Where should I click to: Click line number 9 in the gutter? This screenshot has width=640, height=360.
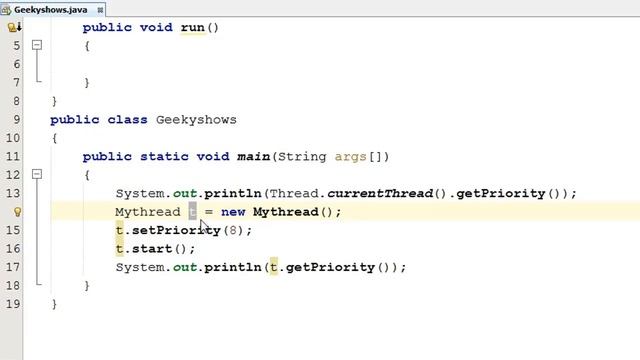tap(16, 120)
